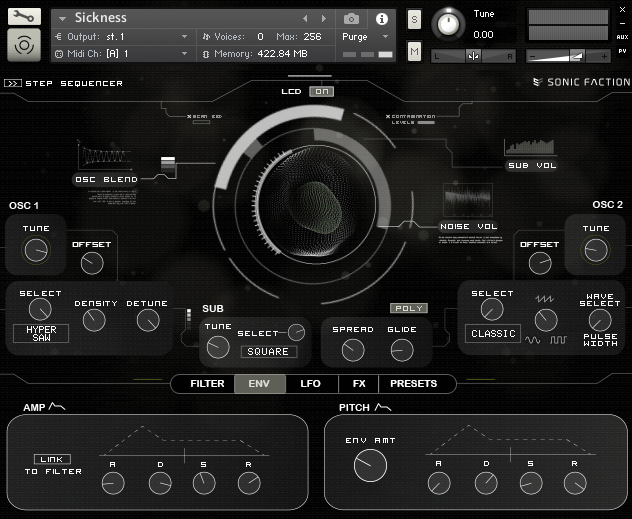The height and width of the screenshot is (519, 632).
Task: Click the OSC 2 OFFSET knob
Action: (540, 263)
